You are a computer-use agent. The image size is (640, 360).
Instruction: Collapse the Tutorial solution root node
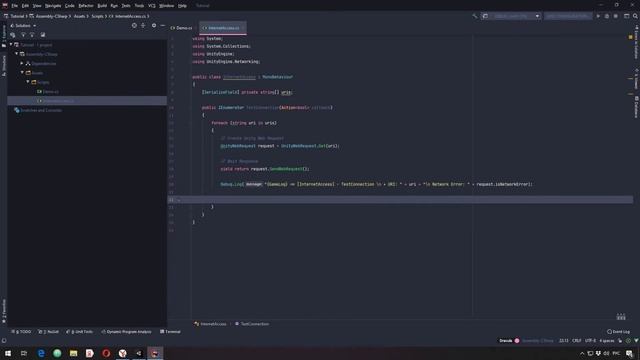point(11,44)
